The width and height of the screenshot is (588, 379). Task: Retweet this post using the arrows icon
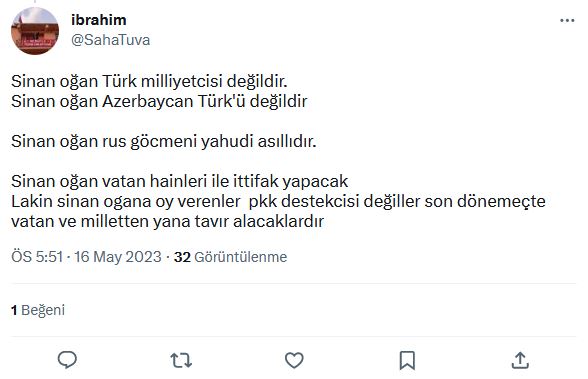pyautogui.click(x=181, y=360)
